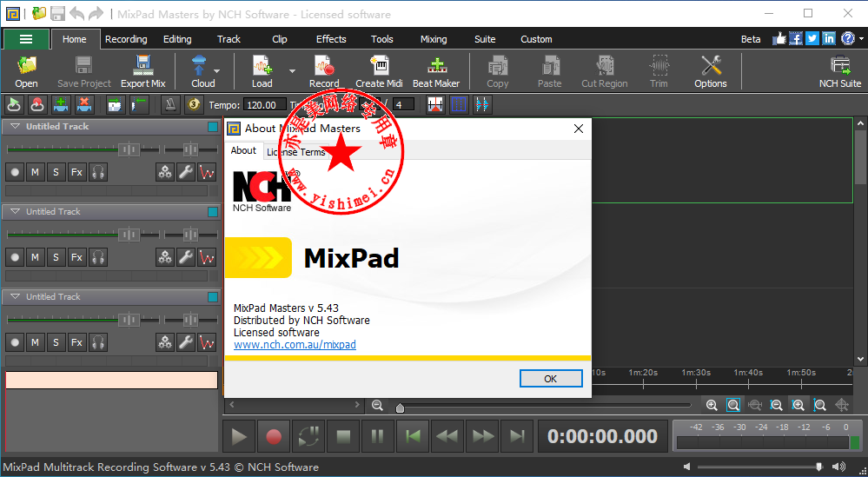Click OK in the About MixPad dialog
868x477 pixels.
[551, 379]
